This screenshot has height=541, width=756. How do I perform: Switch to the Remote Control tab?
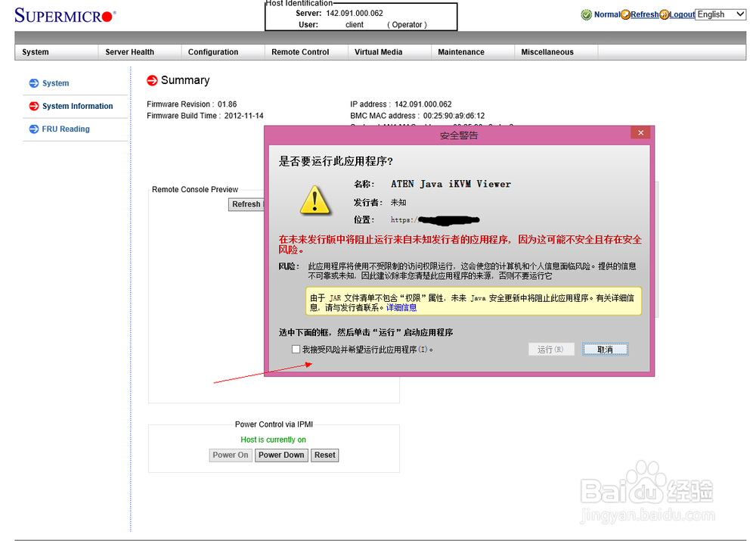(299, 51)
